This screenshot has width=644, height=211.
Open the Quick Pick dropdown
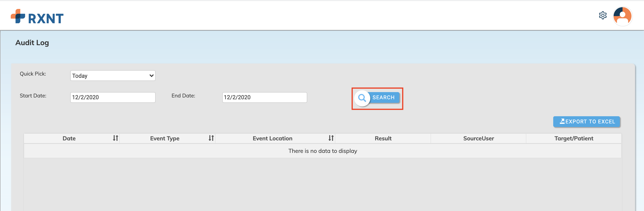coord(113,76)
